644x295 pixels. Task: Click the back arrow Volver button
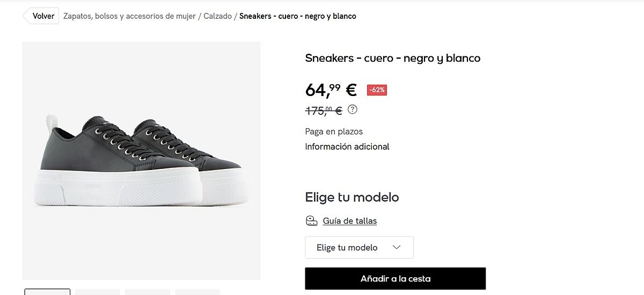[41, 16]
